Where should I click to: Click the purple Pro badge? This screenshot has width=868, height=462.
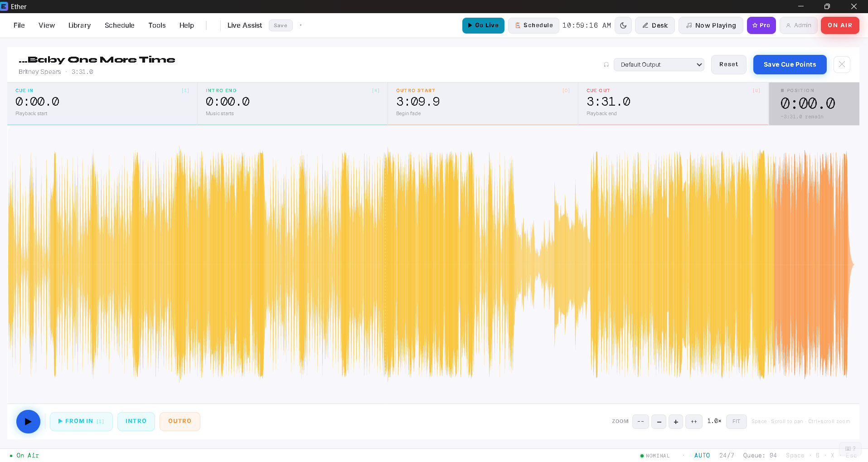coord(761,25)
